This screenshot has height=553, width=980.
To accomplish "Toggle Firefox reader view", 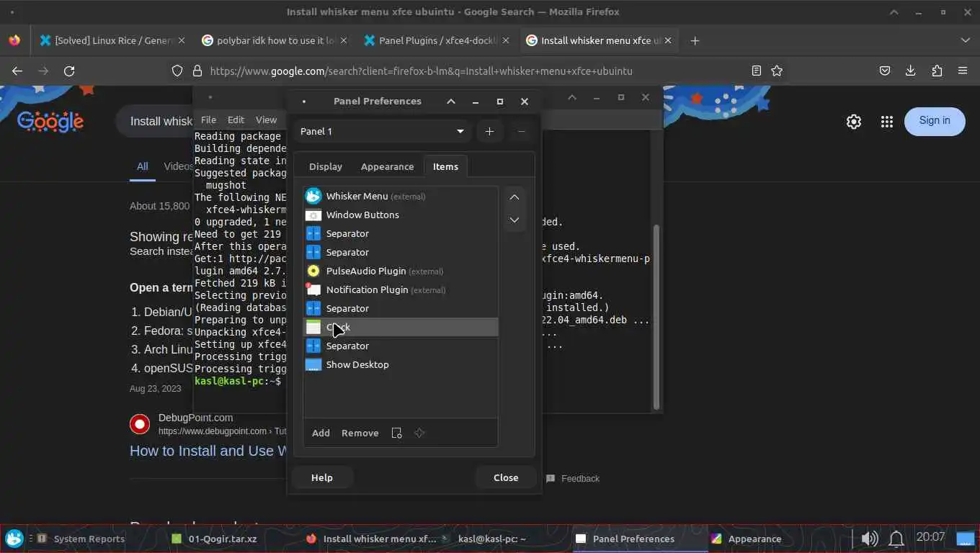I will (756, 71).
